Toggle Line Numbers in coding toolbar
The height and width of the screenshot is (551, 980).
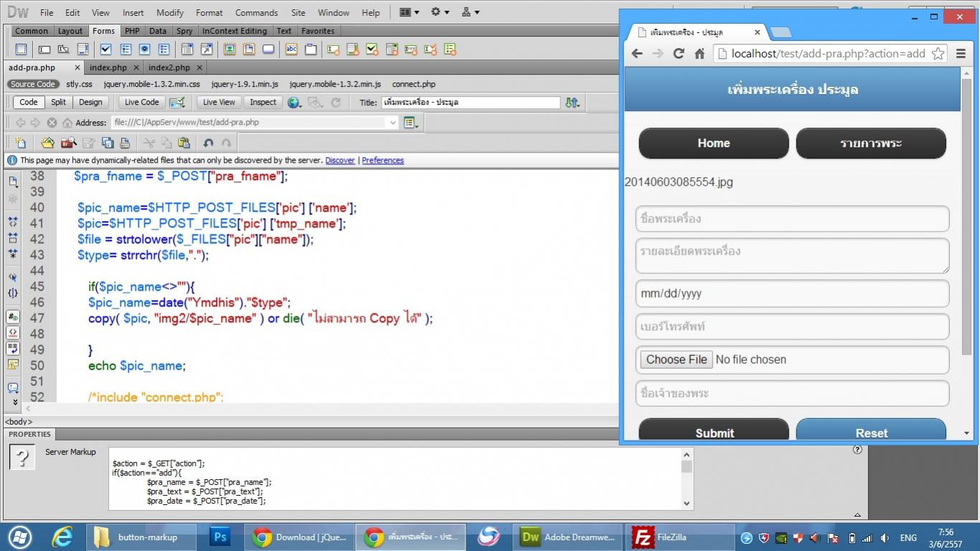13,316
